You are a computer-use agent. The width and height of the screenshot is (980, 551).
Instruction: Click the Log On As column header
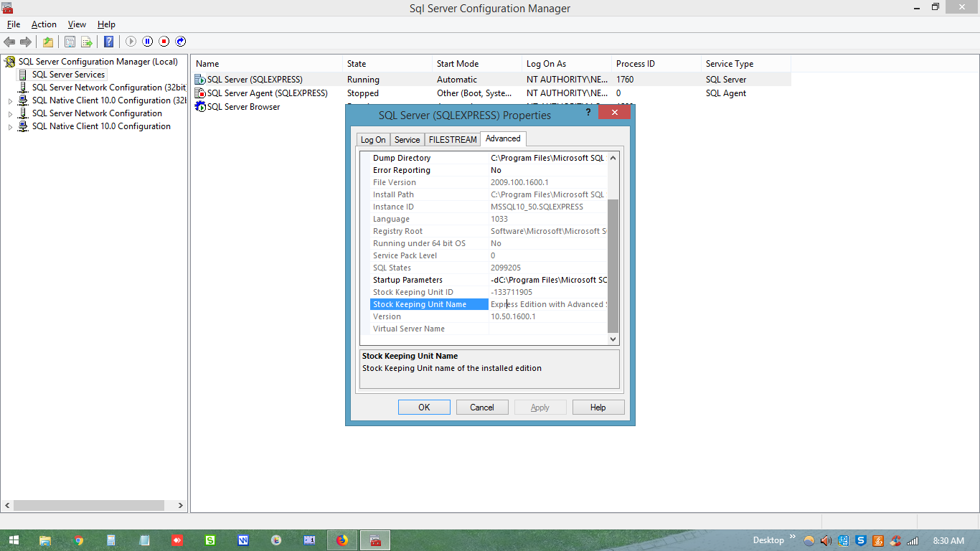tap(566, 64)
